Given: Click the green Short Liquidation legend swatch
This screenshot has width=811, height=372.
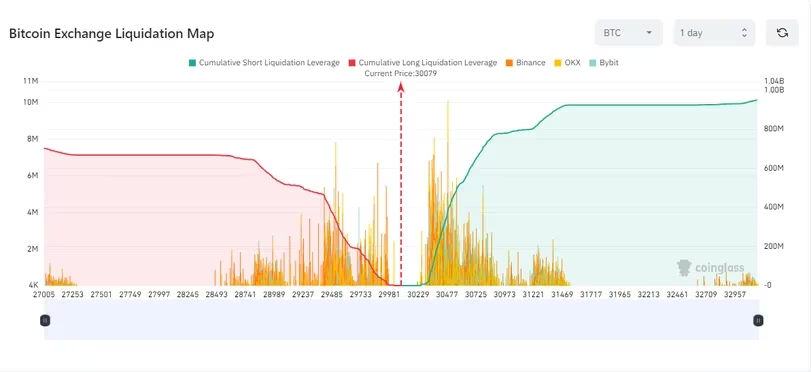Looking at the screenshot, I should [x=192, y=63].
